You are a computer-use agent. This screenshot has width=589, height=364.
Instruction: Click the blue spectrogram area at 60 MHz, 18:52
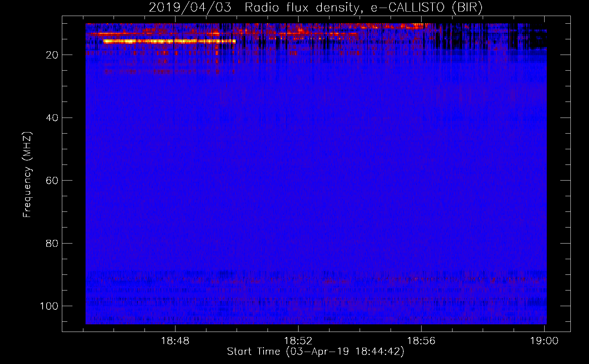298,180
